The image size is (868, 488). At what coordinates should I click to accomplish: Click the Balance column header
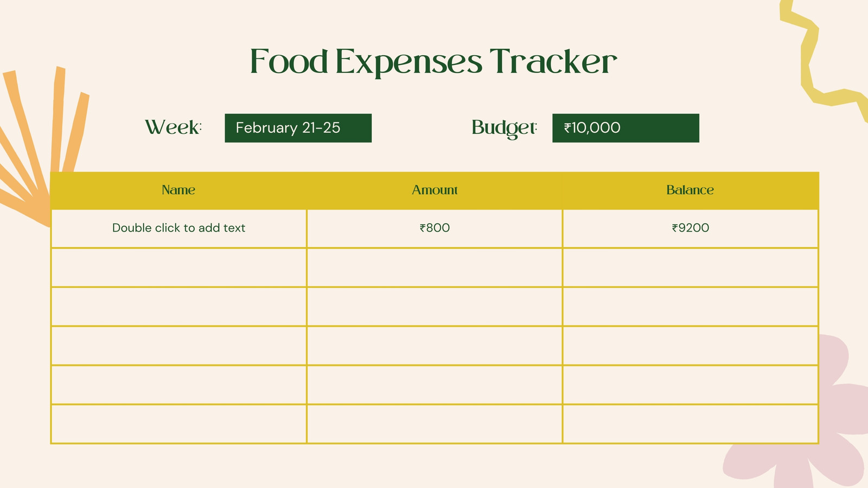(690, 190)
